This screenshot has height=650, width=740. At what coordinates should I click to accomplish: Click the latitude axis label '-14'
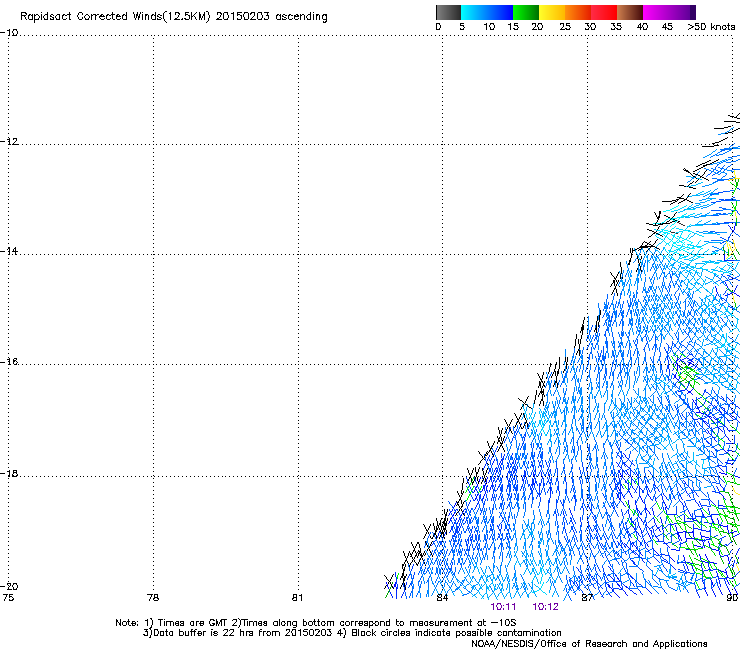9,251
